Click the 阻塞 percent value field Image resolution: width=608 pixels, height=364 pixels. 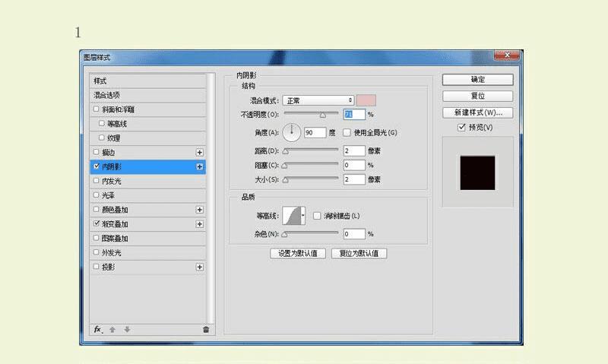coord(354,165)
